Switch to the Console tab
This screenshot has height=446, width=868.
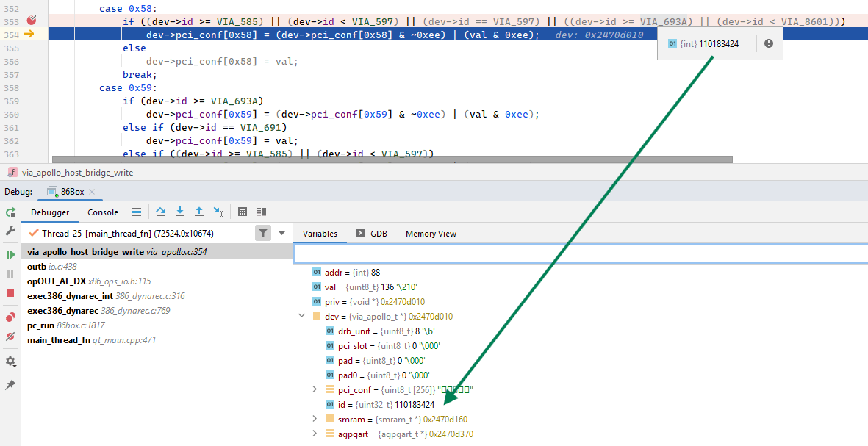point(102,212)
